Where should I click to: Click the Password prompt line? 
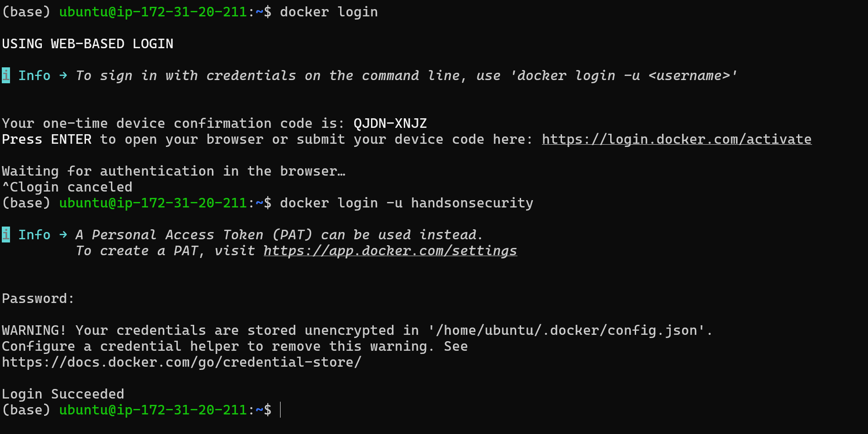(38, 299)
